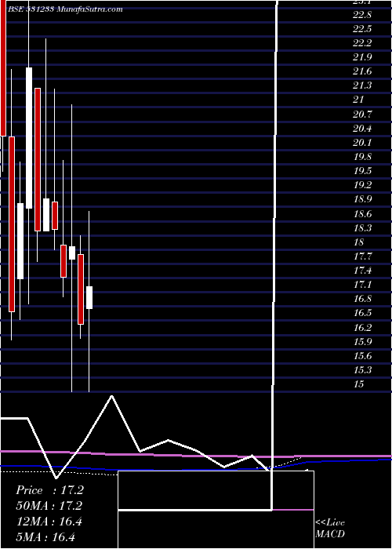Click the 21.9 price axis label

362,57
